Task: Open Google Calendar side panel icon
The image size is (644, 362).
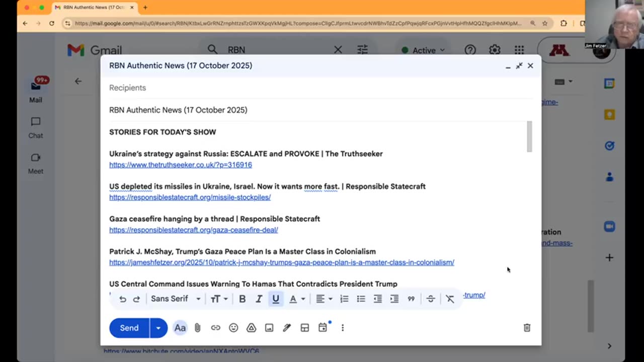Action: [609, 84]
